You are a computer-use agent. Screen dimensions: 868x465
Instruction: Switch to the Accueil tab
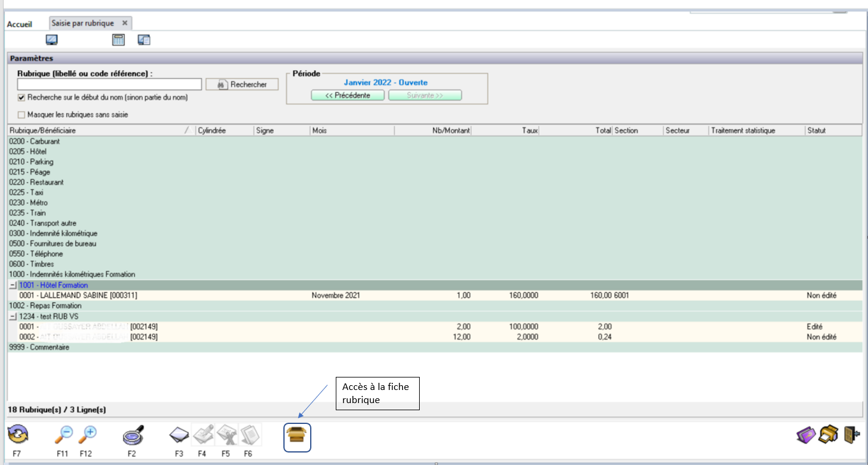tap(20, 24)
